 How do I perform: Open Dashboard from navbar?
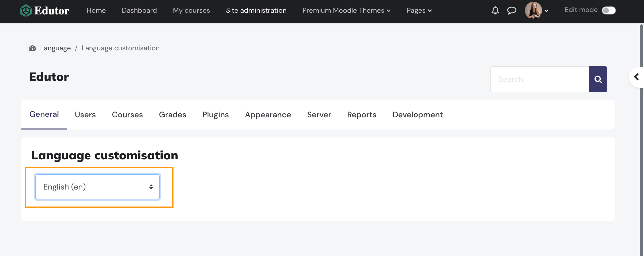coord(139,10)
